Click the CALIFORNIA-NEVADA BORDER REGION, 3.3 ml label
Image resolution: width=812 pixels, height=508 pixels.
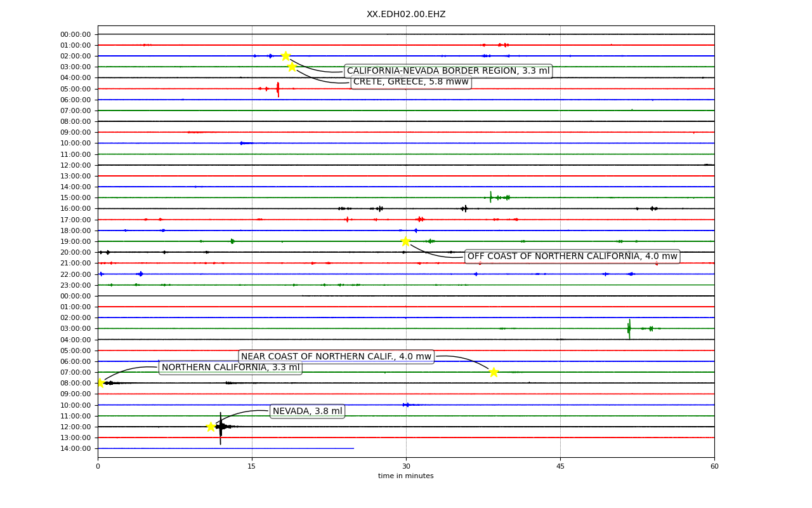tap(448, 71)
